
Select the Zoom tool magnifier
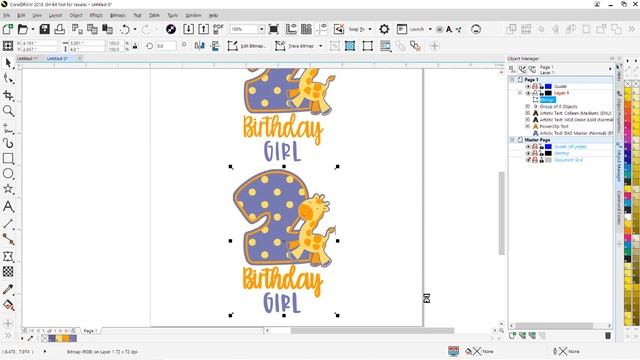click(x=8, y=111)
